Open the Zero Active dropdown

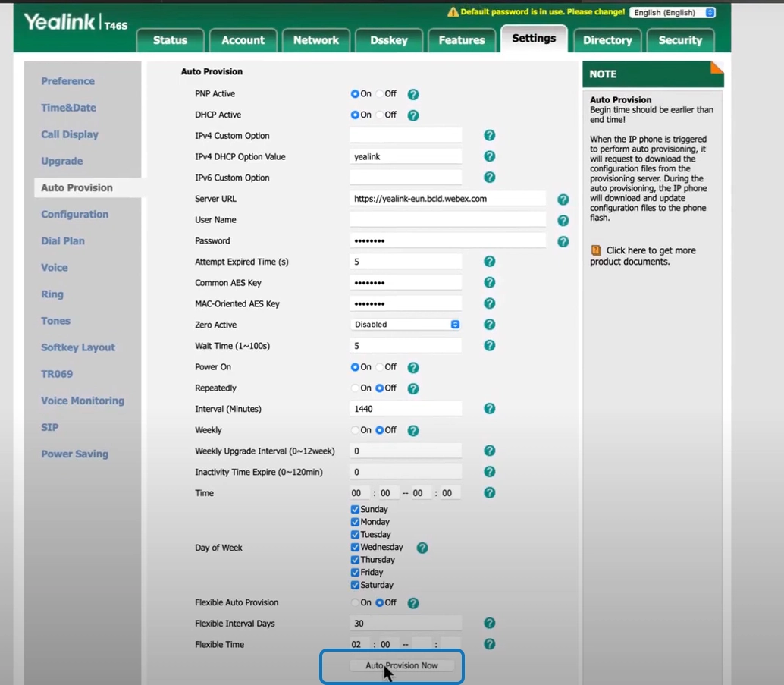tap(406, 324)
